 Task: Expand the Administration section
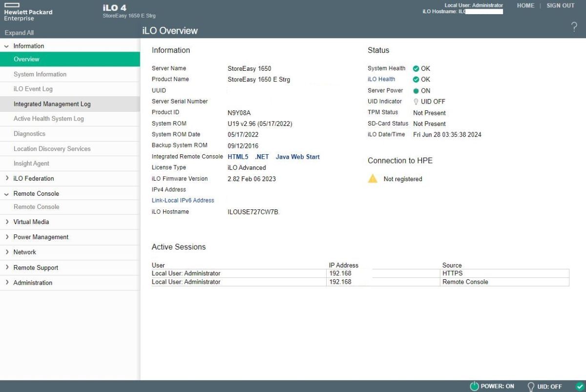pos(7,283)
